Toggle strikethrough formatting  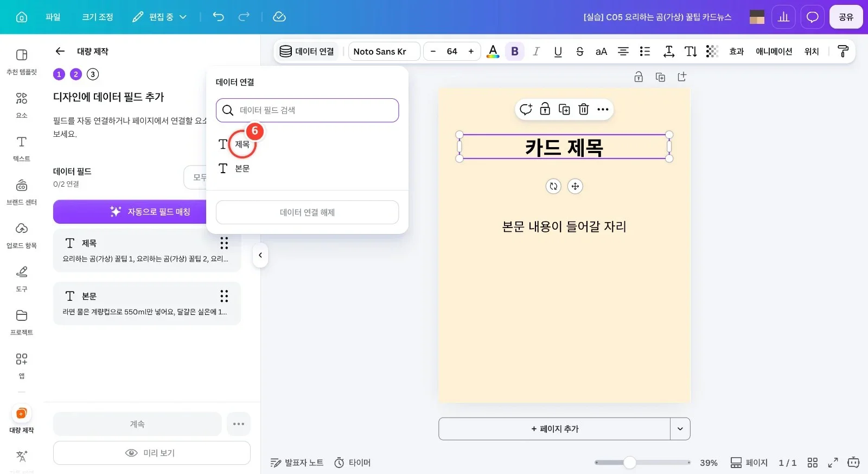point(579,52)
